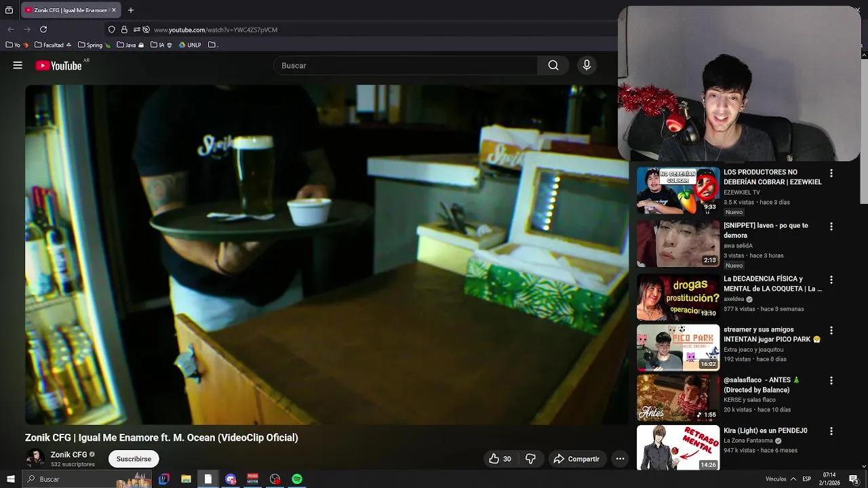
Task: Open File Explorer from the taskbar
Action: click(186, 479)
